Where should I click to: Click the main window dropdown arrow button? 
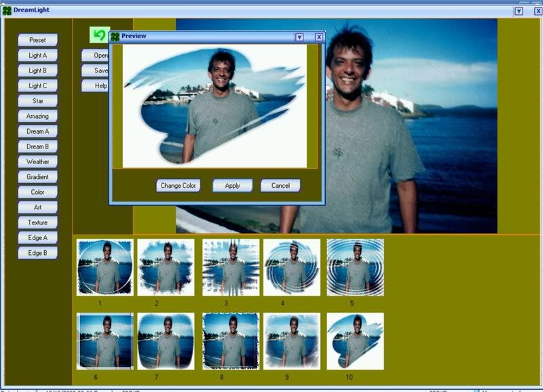click(x=519, y=11)
